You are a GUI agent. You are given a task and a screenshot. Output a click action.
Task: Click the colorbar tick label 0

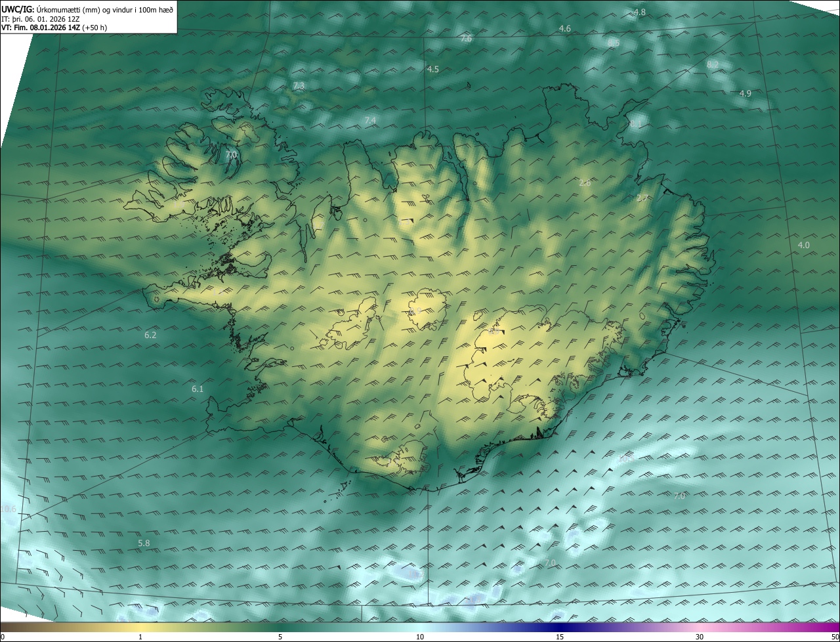pos(2,637)
